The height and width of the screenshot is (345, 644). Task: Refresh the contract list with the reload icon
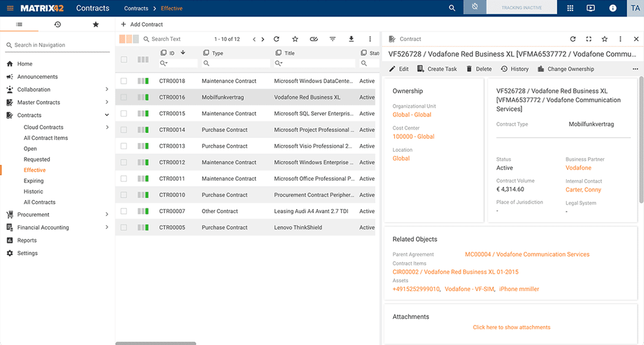[276, 38]
